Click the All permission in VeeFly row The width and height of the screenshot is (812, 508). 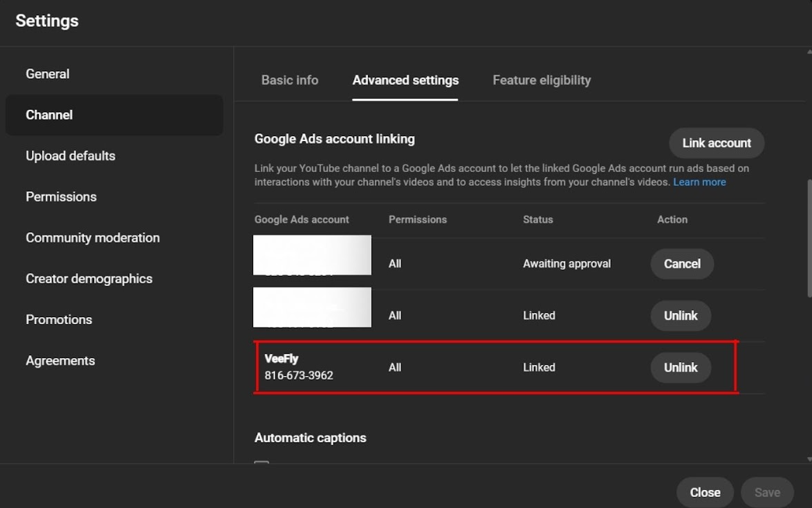point(395,367)
